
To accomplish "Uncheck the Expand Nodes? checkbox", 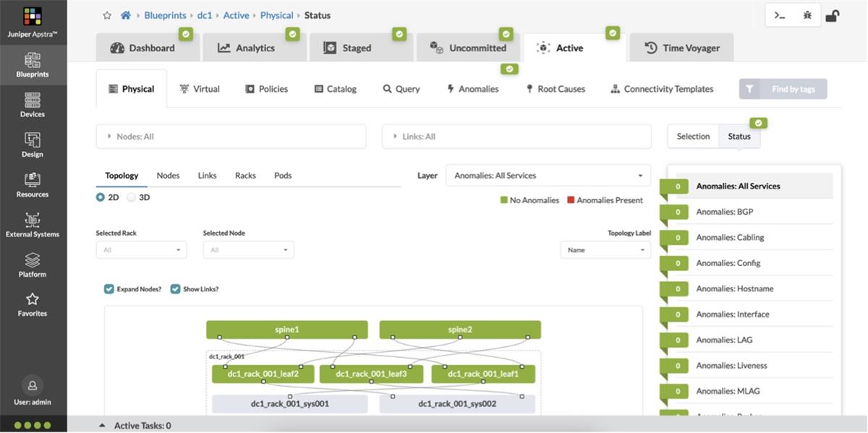I will point(108,288).
